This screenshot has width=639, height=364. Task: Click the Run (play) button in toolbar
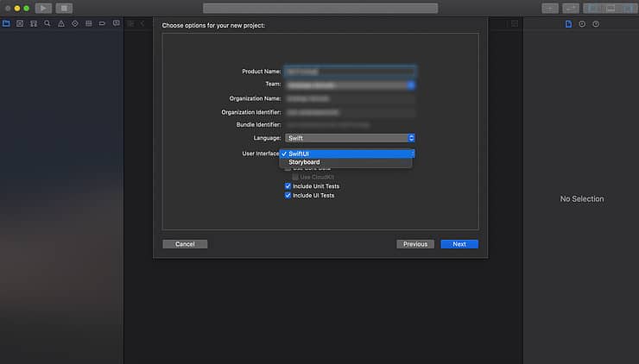[42, 8]
